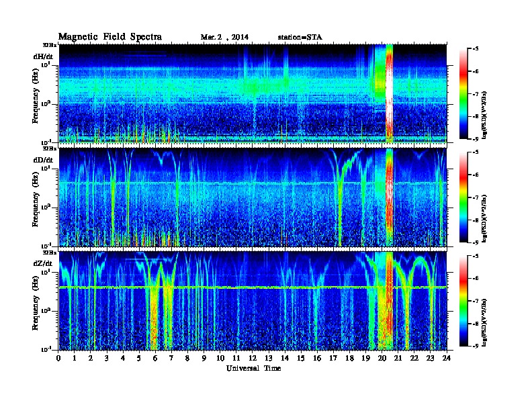Click the "Mar. 2, 2014" date label

[x=224, y=38]
